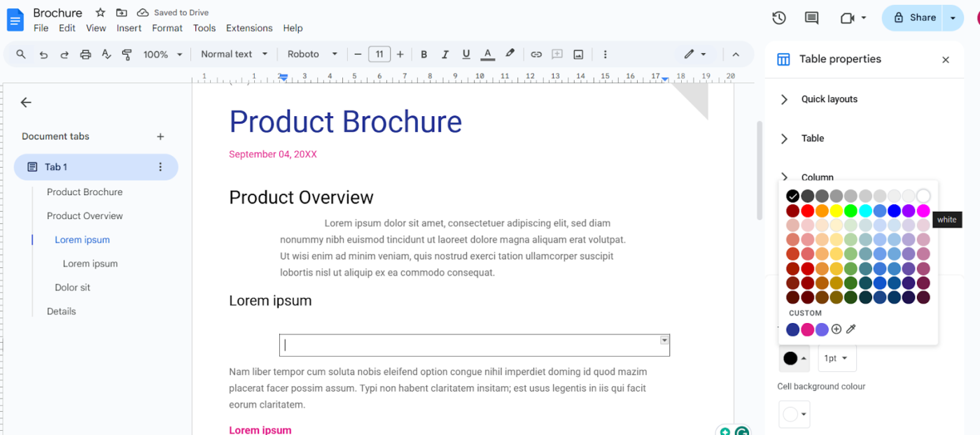This screenshot has height=435, width=980.
Task: Open the Share options arrow
Action: [953, 18]
